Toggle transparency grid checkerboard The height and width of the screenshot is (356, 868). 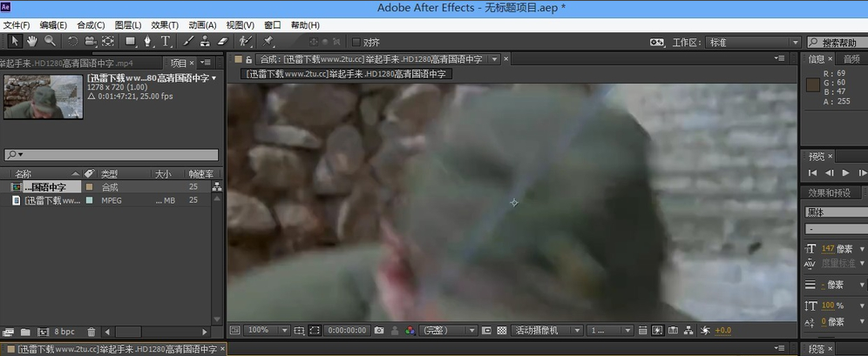click(501, 331)
